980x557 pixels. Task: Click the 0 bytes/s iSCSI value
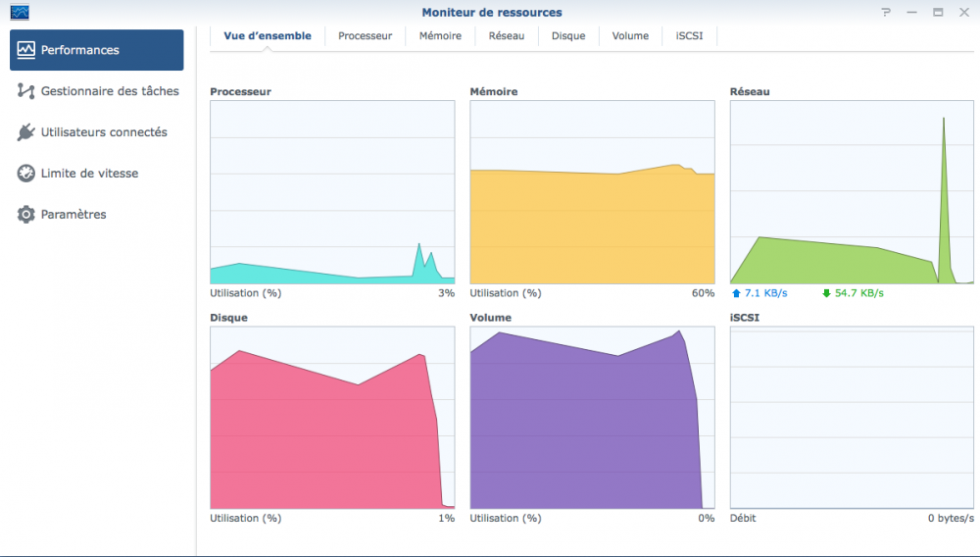(951, 518)
